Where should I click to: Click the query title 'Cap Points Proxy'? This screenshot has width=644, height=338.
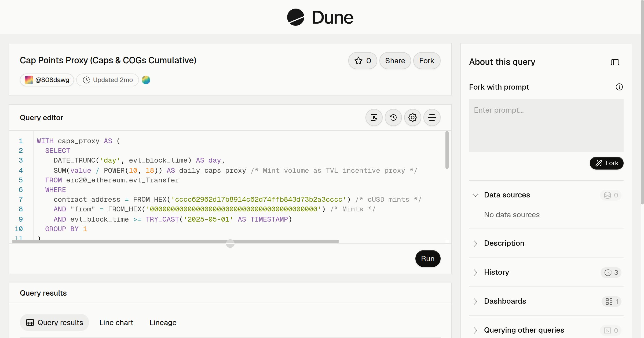pos(108,60)
